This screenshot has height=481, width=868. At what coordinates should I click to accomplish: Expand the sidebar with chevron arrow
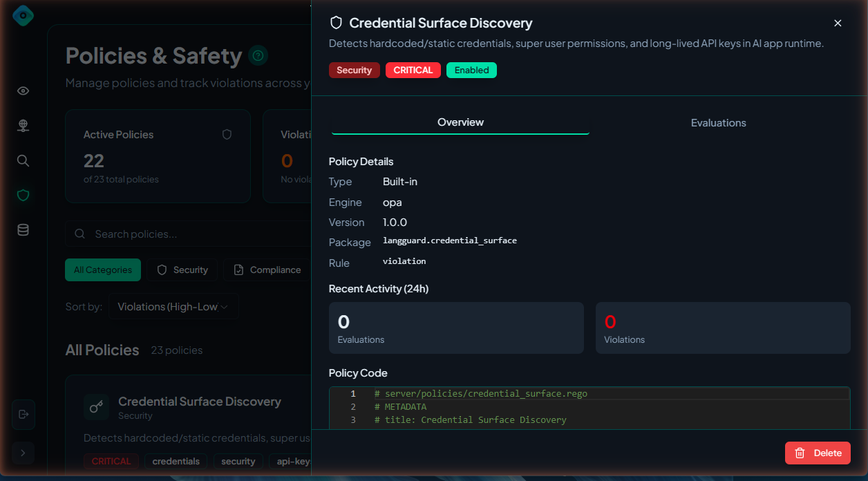pos(23,453)
